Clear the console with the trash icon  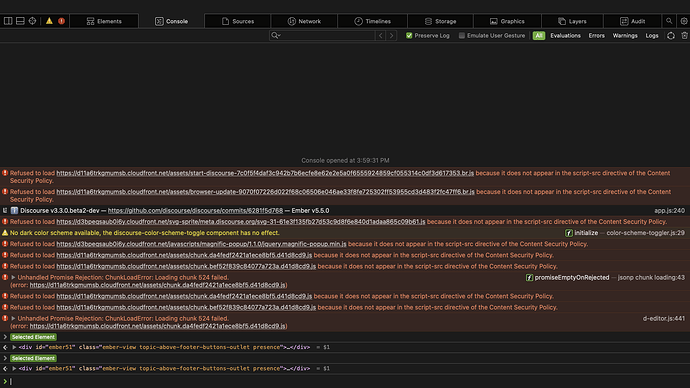pos(684,36)
